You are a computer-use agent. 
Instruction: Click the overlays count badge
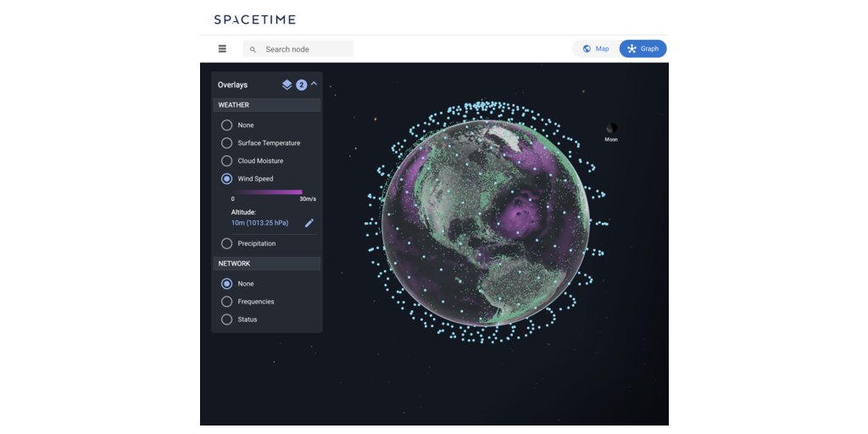(301, 85)
